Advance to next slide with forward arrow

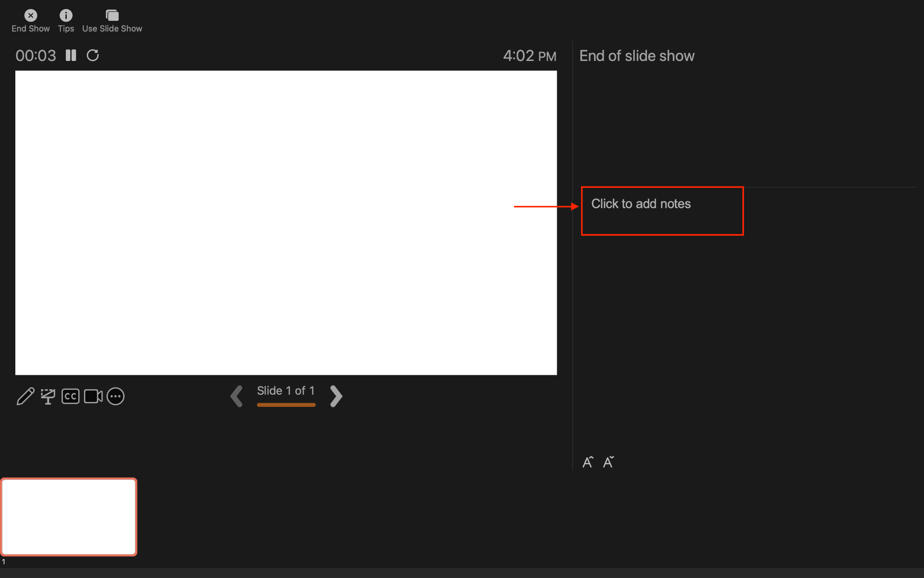336,396
